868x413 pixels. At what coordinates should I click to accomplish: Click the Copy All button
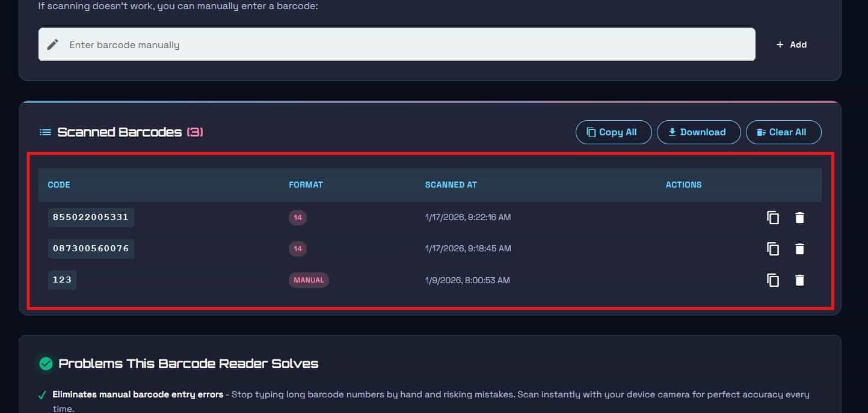[x=614, y=132]
